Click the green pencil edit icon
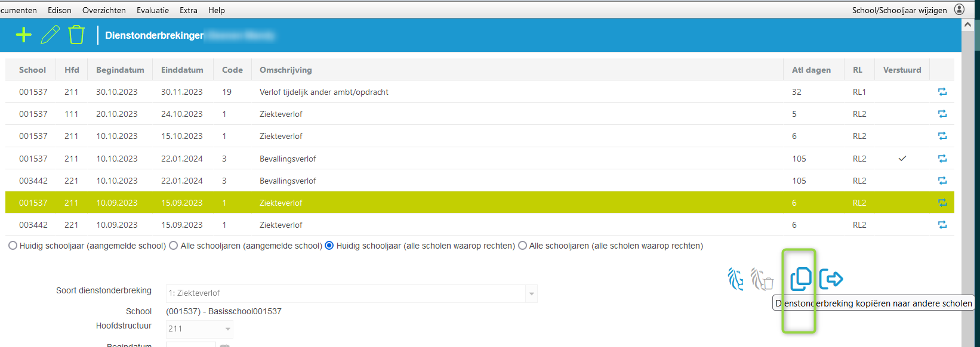 [x=50, y=35]
